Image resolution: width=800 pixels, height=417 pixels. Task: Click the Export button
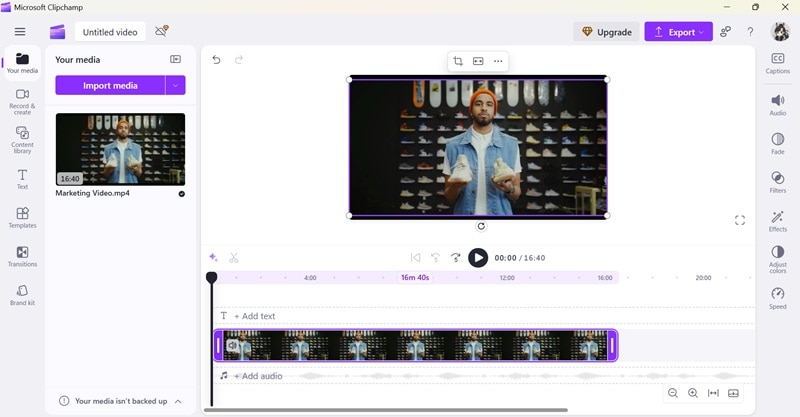click(x=678, y=32)
